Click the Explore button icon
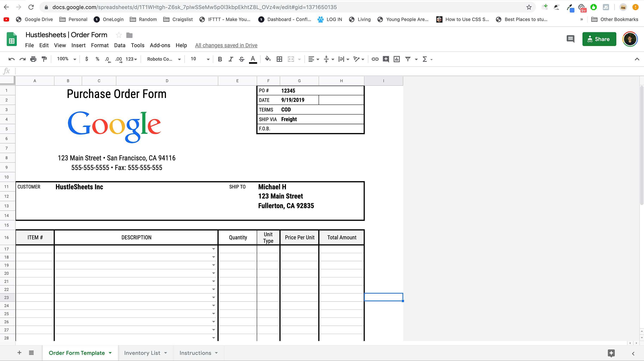Viewport: 644px width, 361px height. click(x=611, y=353)
